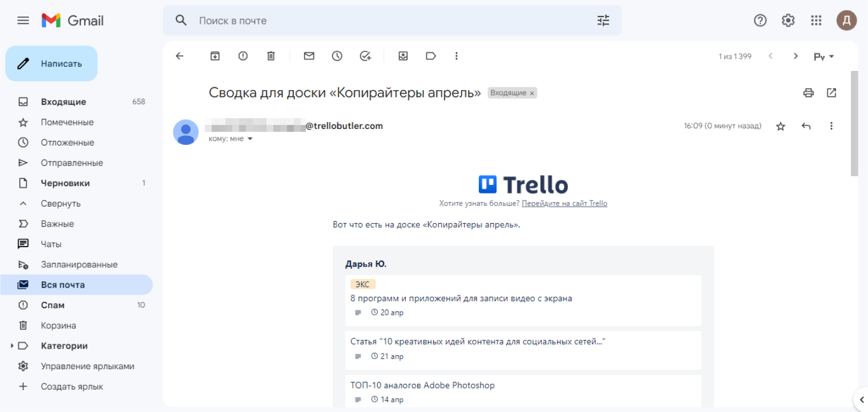
Task: Archive this email
Action: point(215,56)
